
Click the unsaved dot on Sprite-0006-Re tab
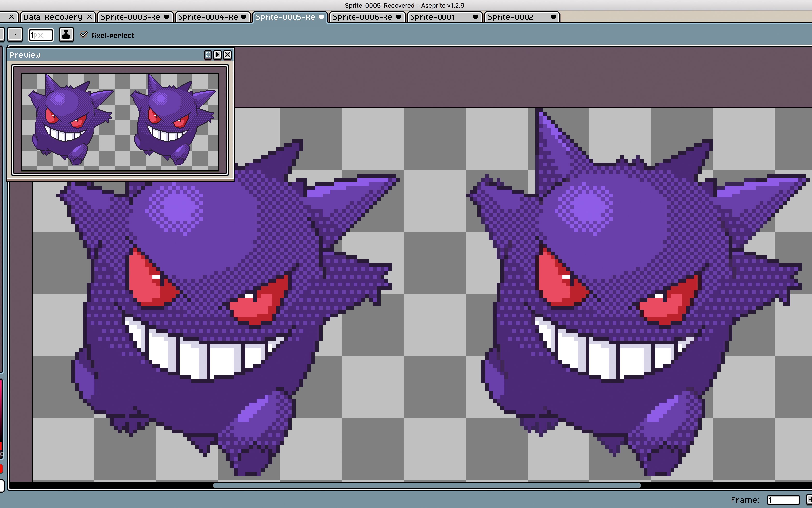click(399, 17)
